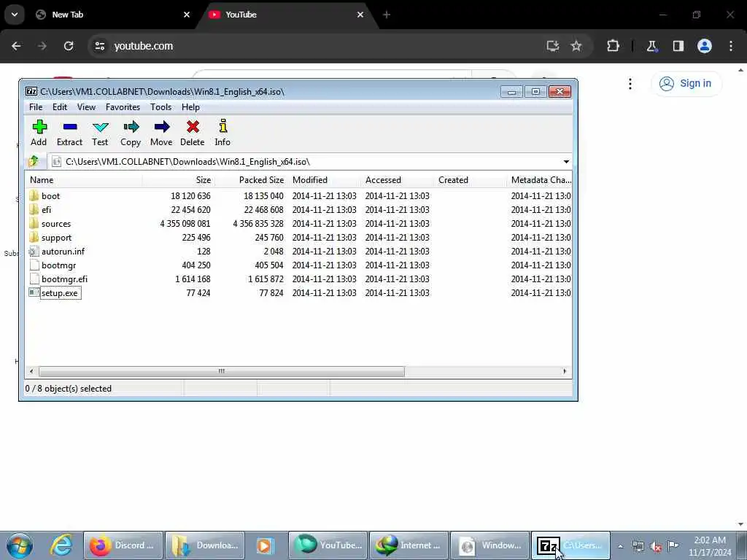Click size value 4 355 098 081
The height and width of the screenshot is (560, 747).
(185, 223)
